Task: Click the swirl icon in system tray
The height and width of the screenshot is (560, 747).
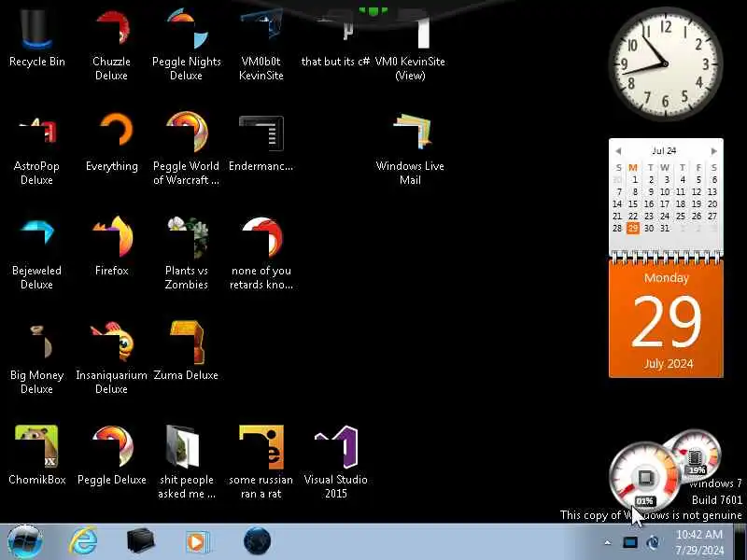Action: pos(653,542)
